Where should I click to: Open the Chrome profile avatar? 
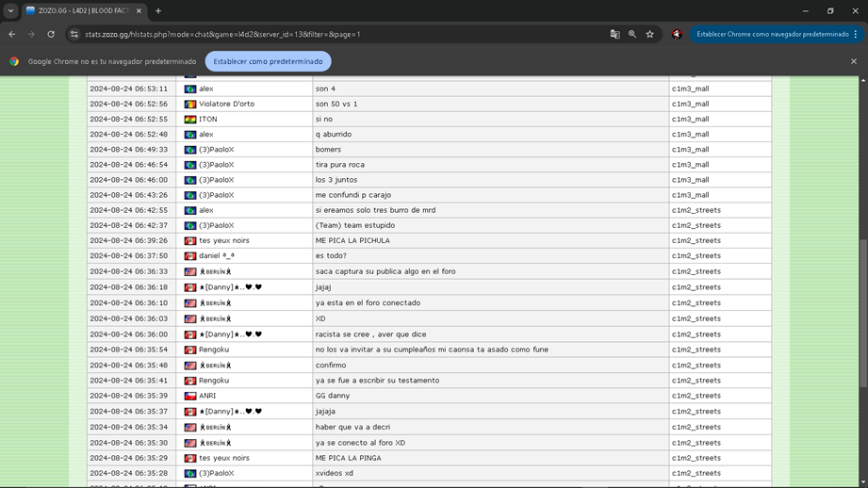(677, 34)
